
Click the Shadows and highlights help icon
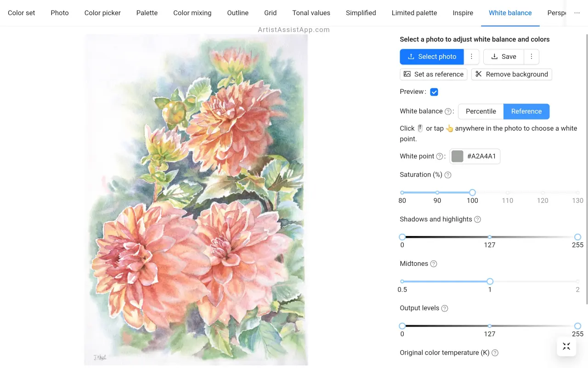click(x=477, y=219)
